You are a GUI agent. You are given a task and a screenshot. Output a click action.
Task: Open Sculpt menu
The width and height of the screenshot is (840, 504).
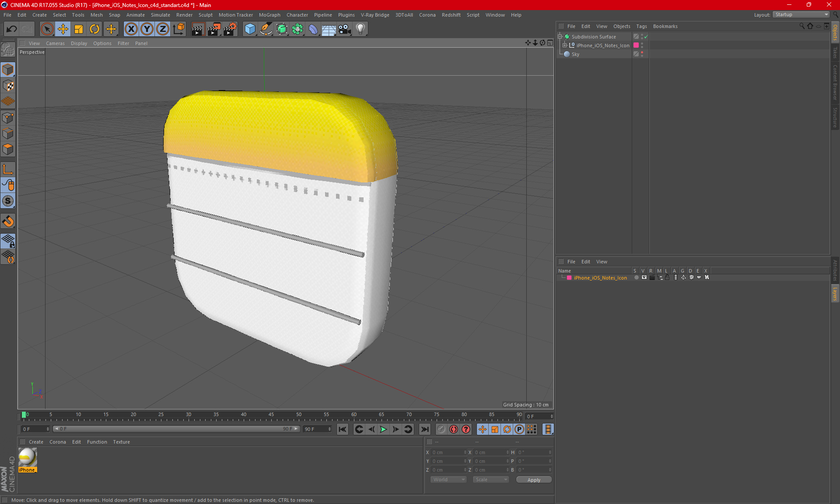(x=205, y=15)
